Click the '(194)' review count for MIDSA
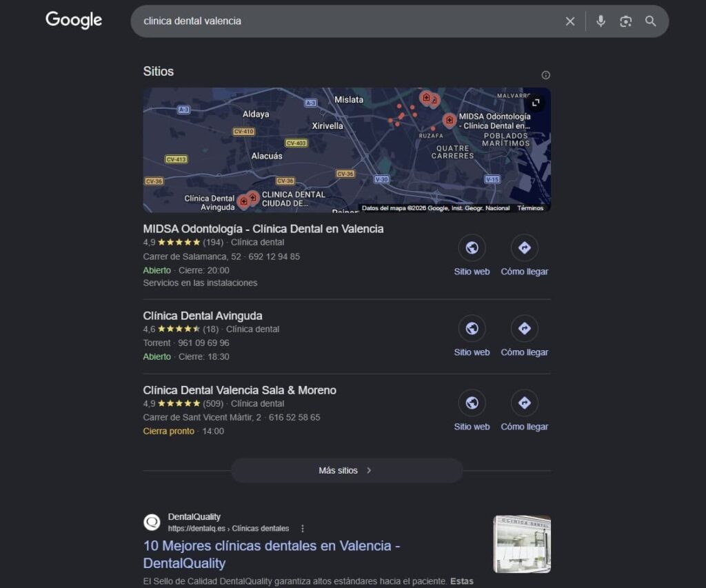This screenshot has width=706, height=588. click(213, 242)
